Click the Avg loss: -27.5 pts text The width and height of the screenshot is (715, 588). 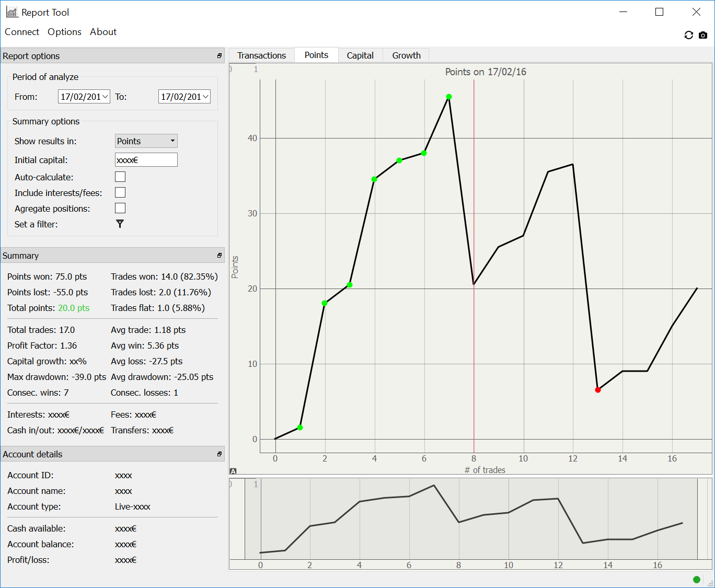[x=147, y=361]
